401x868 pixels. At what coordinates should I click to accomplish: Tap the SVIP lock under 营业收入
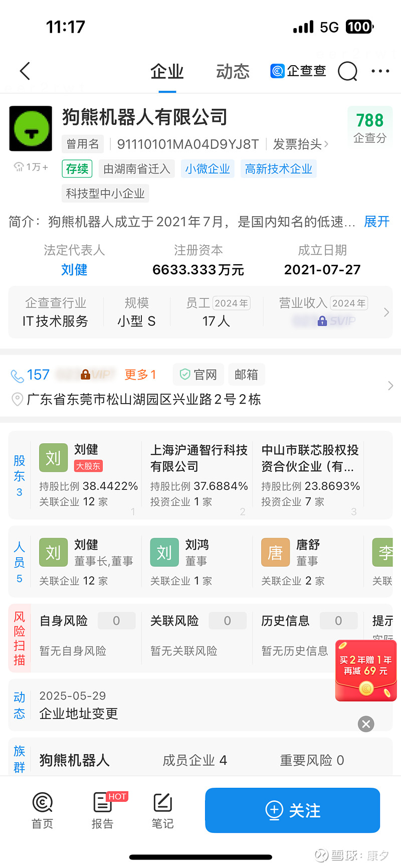pyautogui.click(x=322, y=320)
